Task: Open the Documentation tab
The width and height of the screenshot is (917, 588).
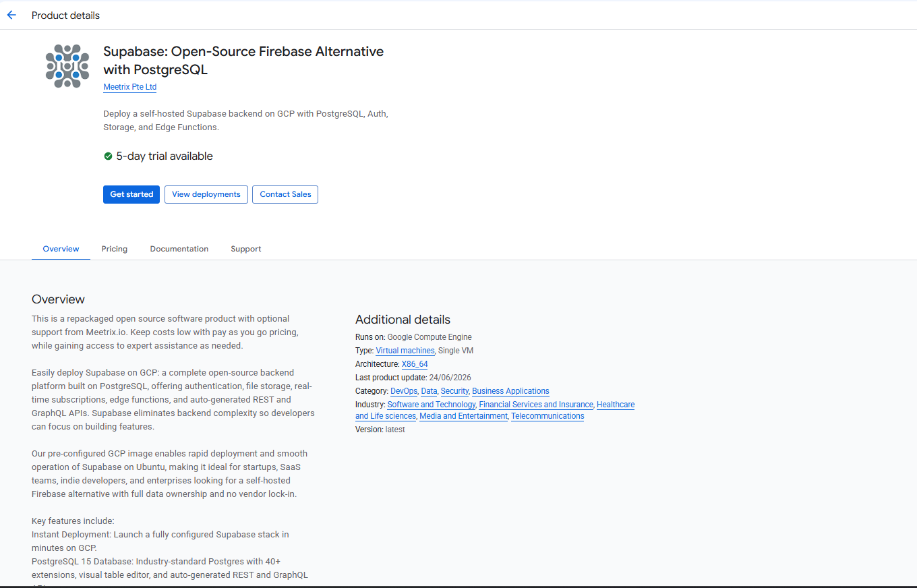Action: [x=179, y=249]
